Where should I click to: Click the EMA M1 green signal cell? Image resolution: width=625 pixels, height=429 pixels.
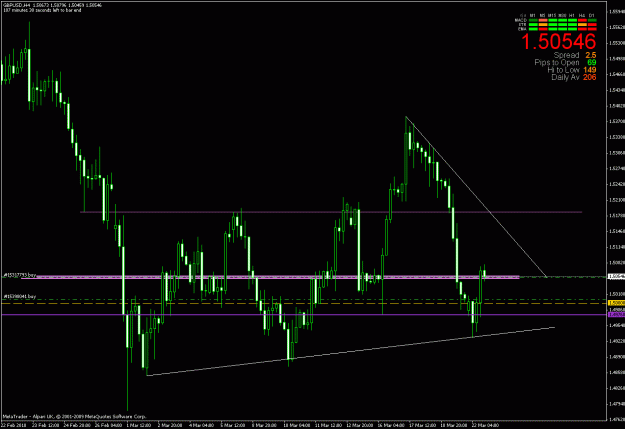(533, 29)
